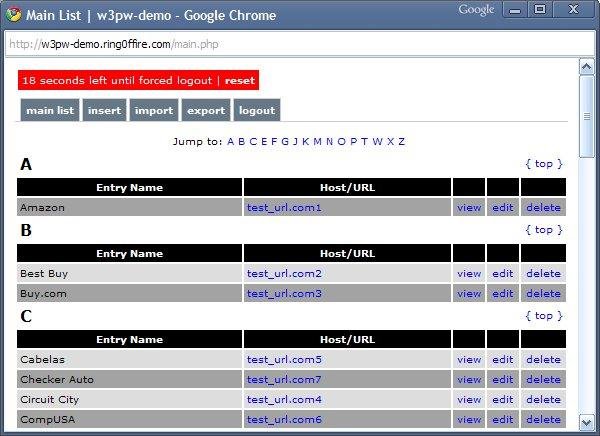Delete the Amazon entry
This screenshot has height=436, width=600.
(x=543, y=207)
